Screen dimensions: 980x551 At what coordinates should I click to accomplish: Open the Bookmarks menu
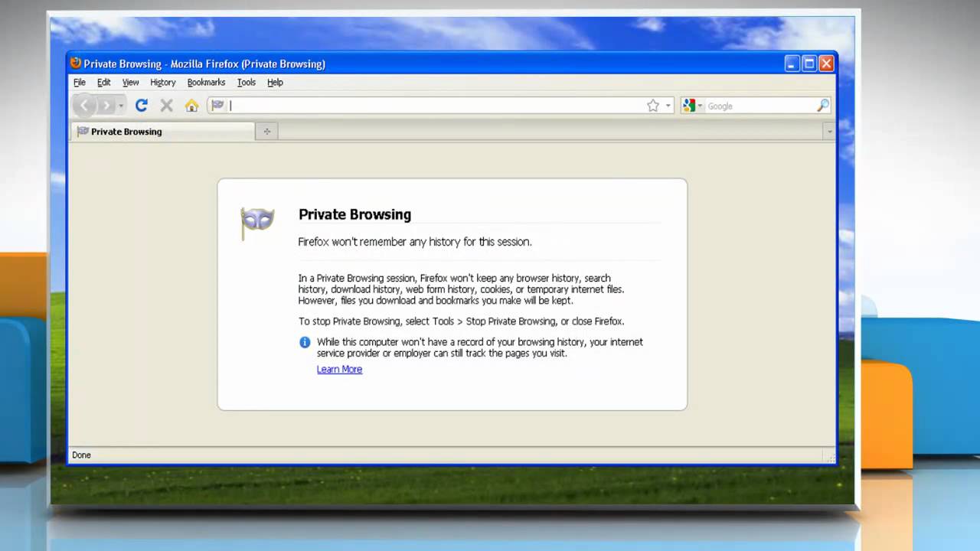tap(207, 82)
